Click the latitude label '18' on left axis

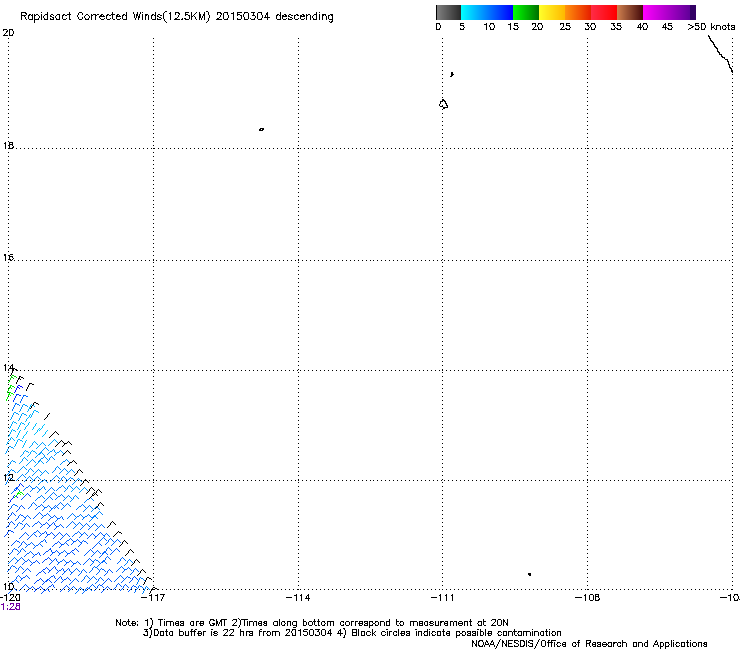[8, 146]
